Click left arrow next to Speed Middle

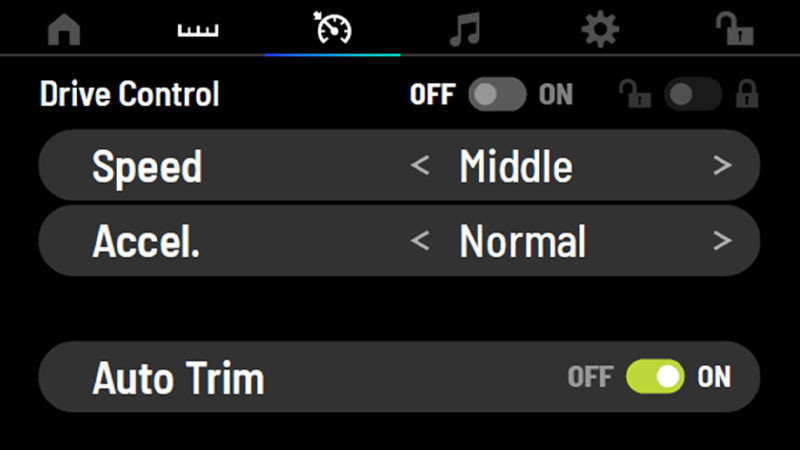click(x=420, y=165)
